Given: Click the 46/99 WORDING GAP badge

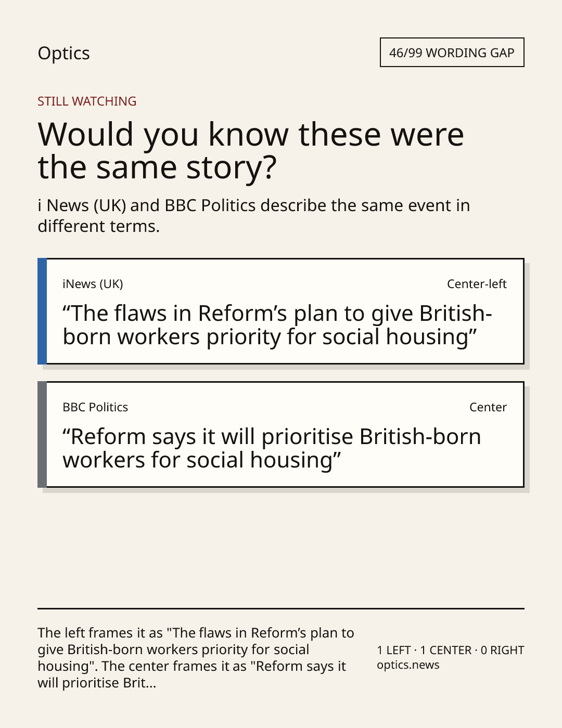Looking at the screenshot, I should 452,53.
